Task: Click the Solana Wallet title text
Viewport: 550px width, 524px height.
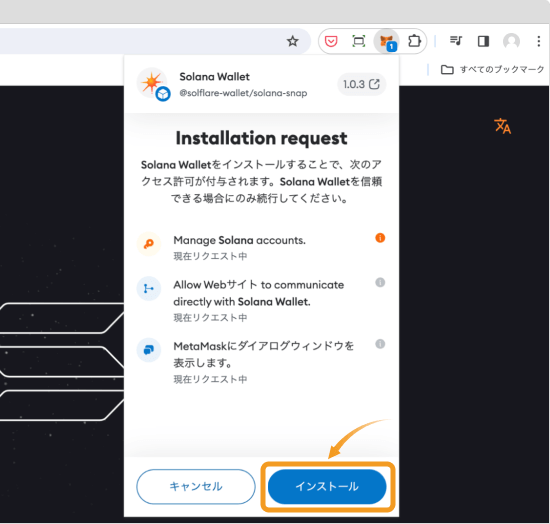Action: pos(214,76)
